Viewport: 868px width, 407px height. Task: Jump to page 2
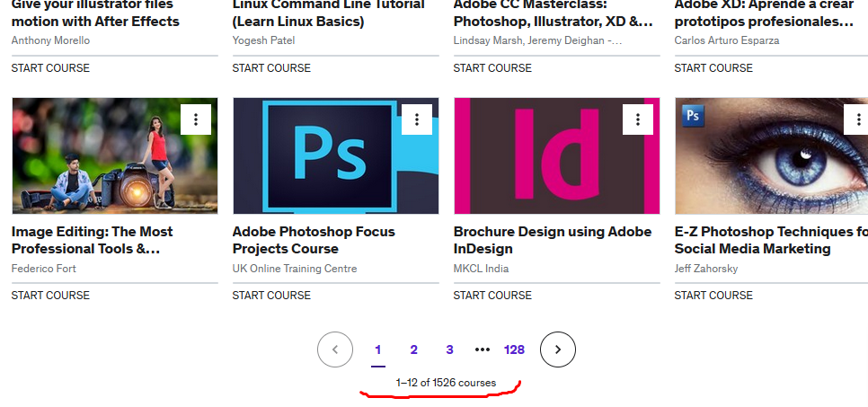click(413, 350)
